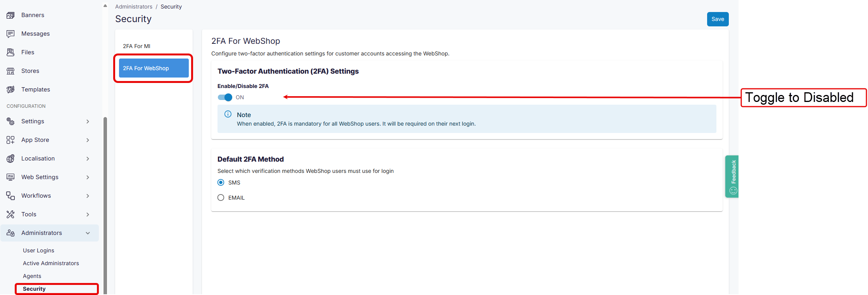This screenshot has width=868, height=295.
Task: Open Stores in the sidebar
Action: (30, 71)
